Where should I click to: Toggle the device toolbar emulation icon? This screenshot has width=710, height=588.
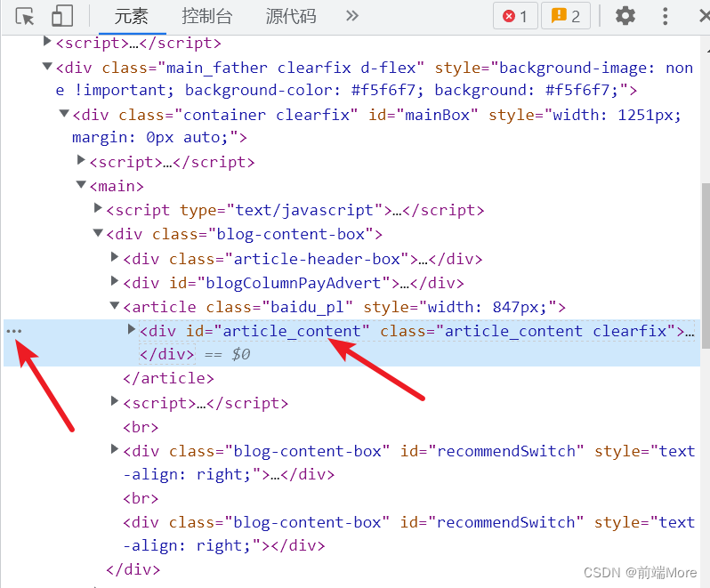[61, 16]
